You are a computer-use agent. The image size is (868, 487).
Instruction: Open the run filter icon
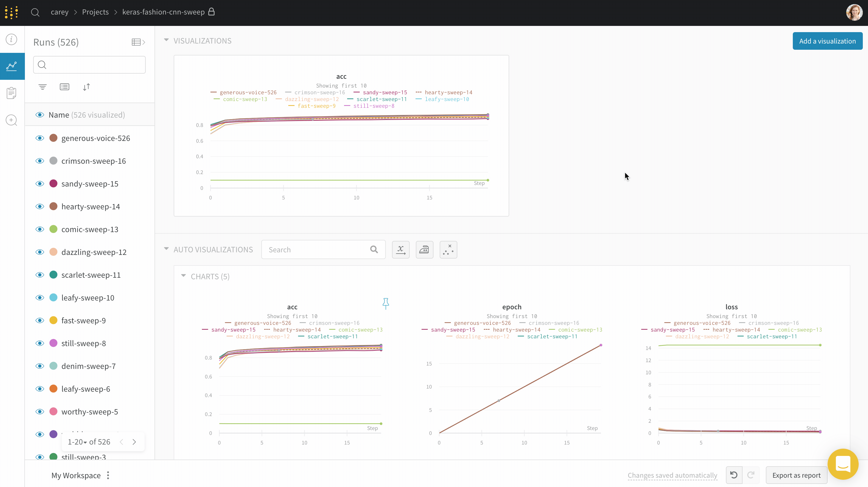pyautogui.click(x=42, y=87)
